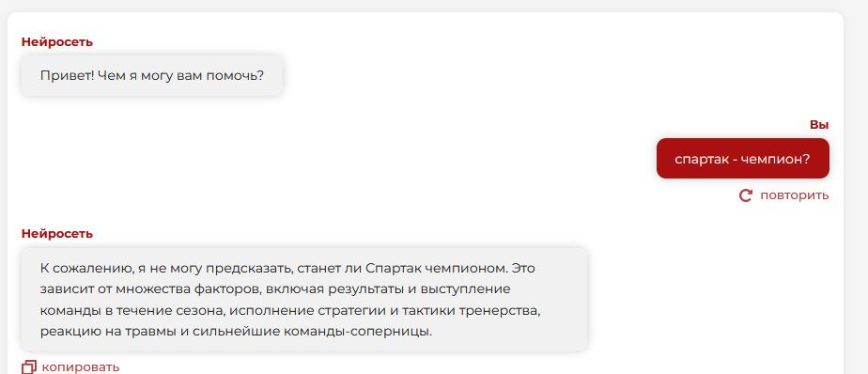Click the "Нейросеть" label above the long reply
This screenshot has height=374, width=868.
point(57,233)
